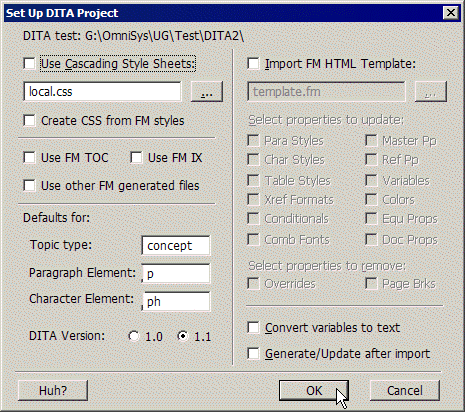
Task: Close the Set Up DITA Project dialog
Action: pyautogui.click(x=451, y=13)
